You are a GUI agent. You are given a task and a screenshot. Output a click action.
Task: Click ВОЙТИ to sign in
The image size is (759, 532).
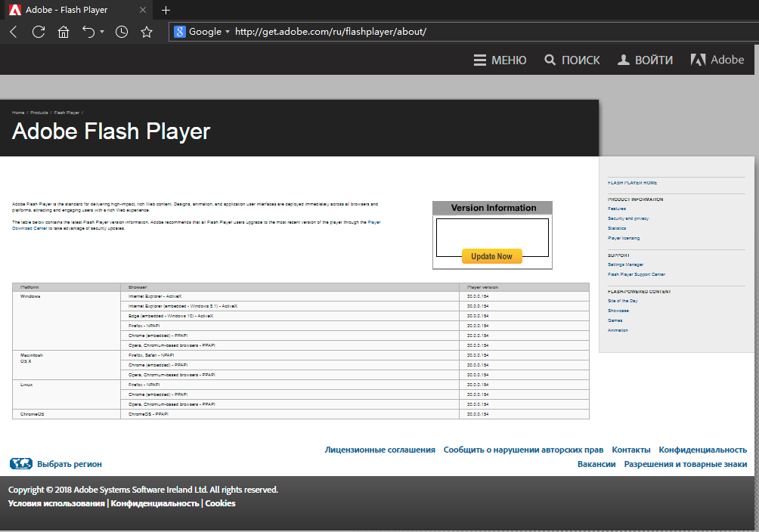pos(646,60)
